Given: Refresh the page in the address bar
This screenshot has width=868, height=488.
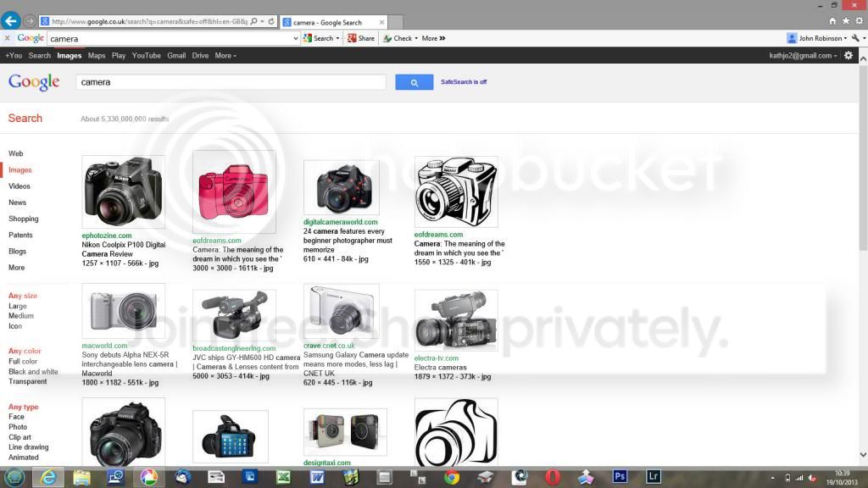Looking at the screenshot, I should (273, 21).
